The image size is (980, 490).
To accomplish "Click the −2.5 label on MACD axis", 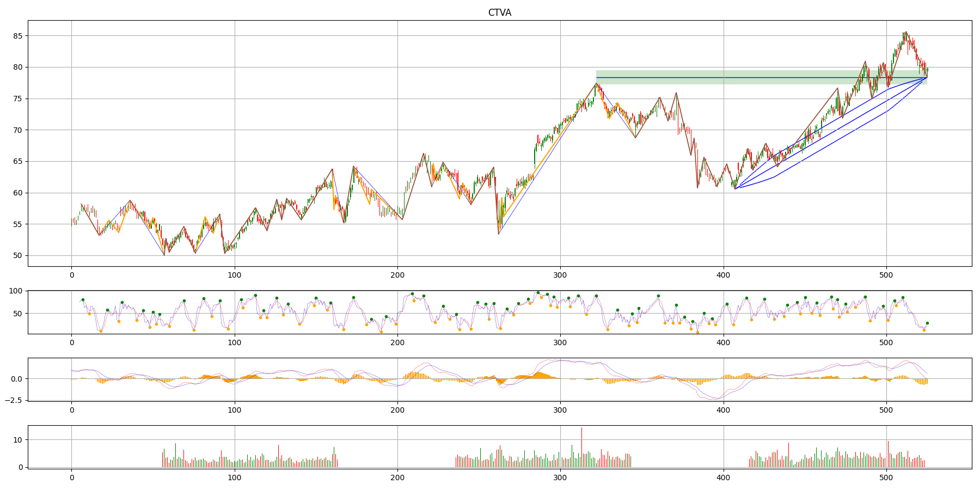I will click(x=13, y=400).
